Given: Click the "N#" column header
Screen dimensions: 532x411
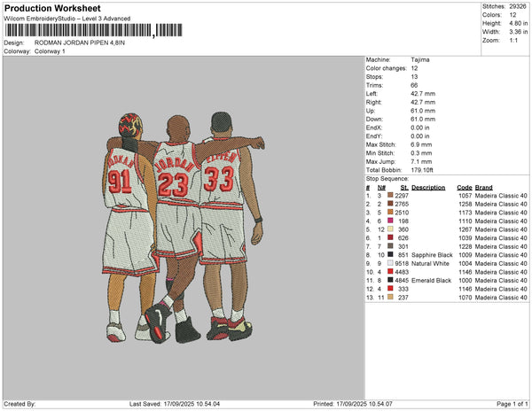Looking at the screenshot, I should [x=381, y=188].
